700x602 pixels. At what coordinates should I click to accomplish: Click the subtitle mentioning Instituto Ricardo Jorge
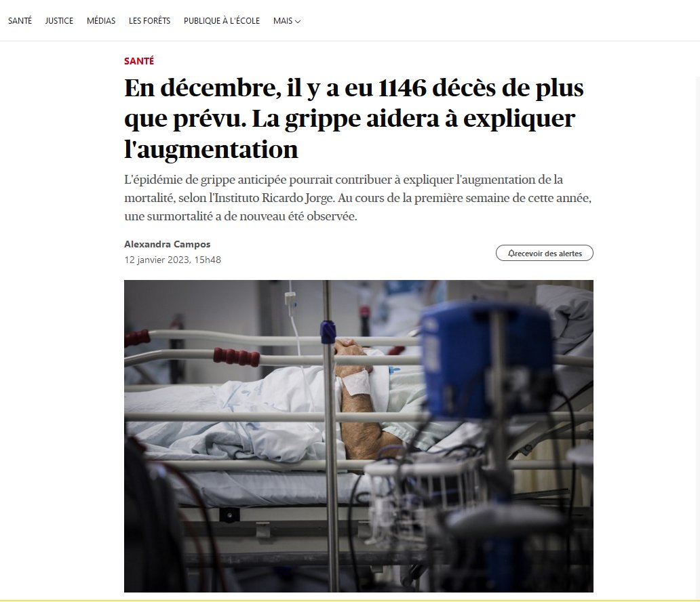358,198
